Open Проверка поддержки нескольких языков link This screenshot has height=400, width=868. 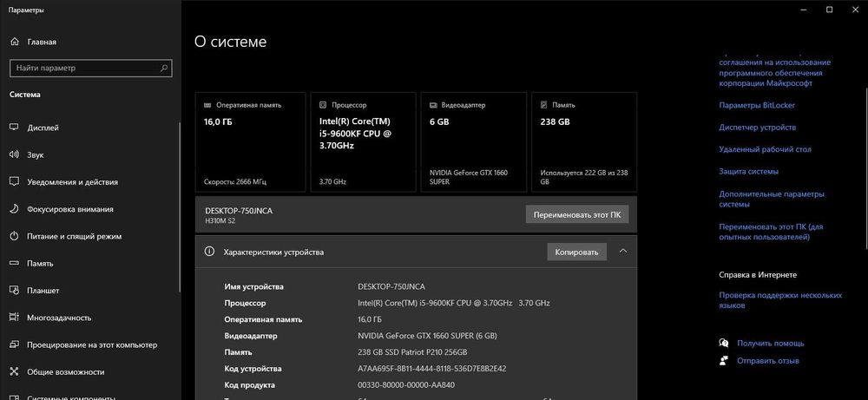(x=780, y=300)
